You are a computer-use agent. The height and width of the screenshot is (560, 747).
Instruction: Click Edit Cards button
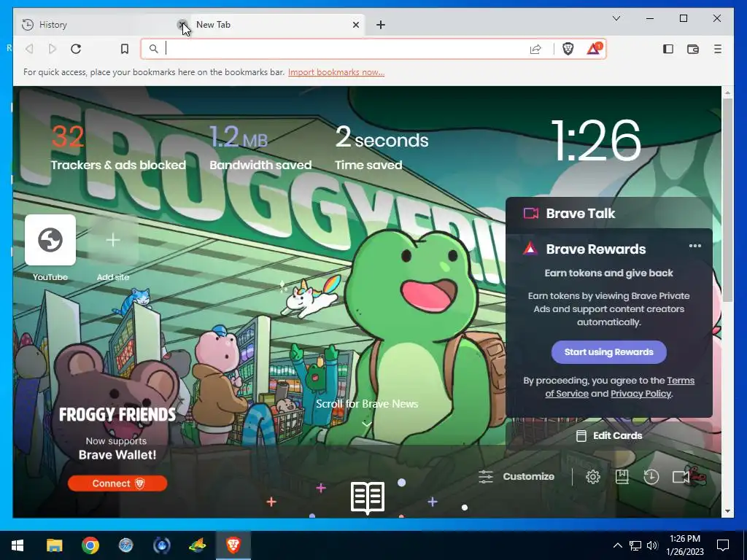609,436
